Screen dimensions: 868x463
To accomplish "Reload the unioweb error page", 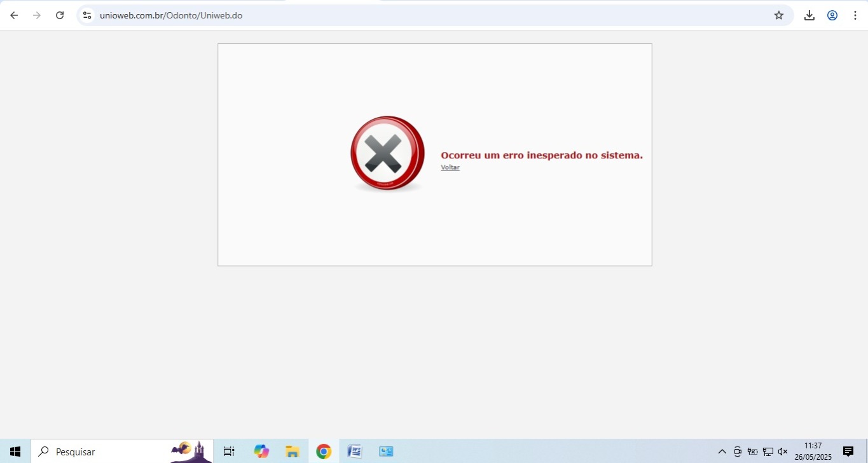I will tap(60, 15).
